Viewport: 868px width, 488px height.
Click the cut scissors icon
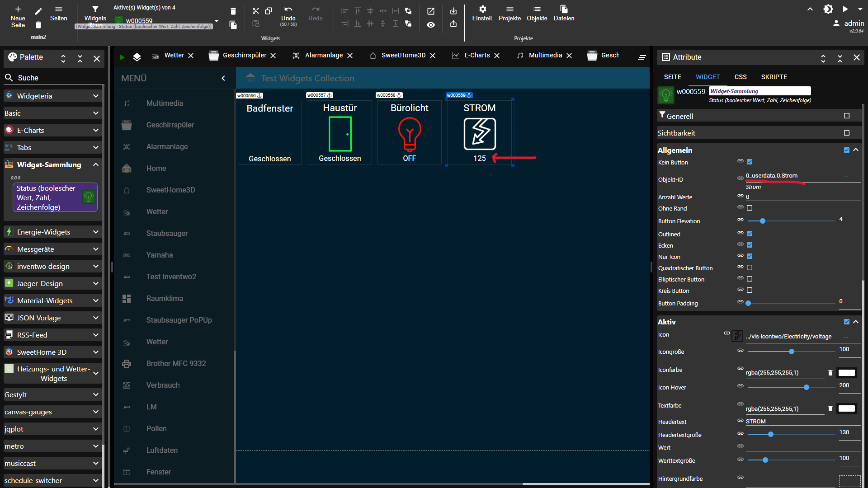[x=256, y=11]
